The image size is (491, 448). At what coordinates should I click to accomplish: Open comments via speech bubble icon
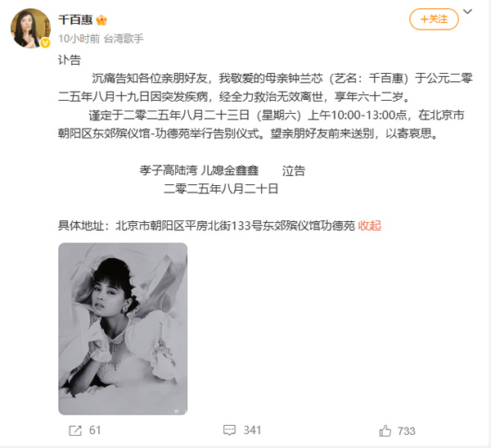pos(229,431)
